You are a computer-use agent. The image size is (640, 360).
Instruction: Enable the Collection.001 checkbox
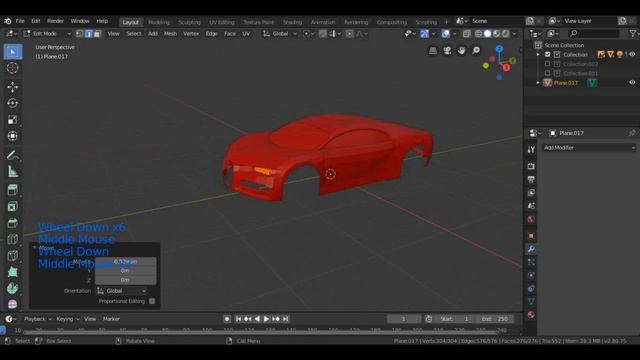(548, 73)
